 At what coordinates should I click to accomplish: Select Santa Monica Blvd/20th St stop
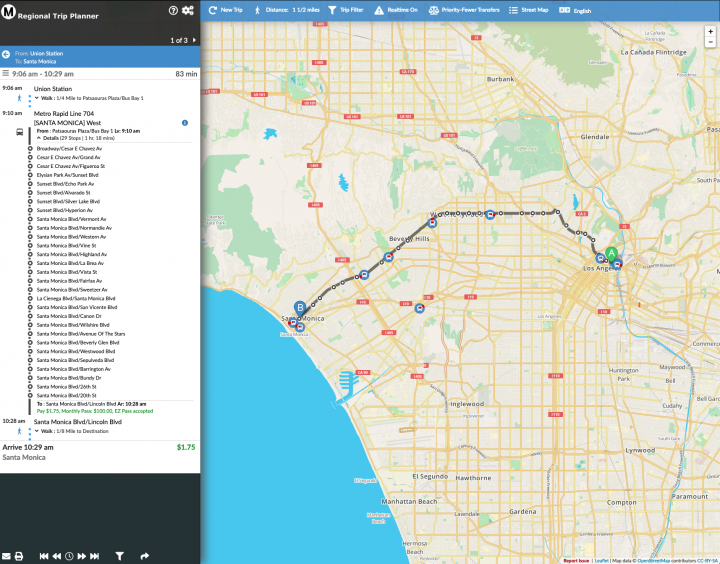click(67, 395)
